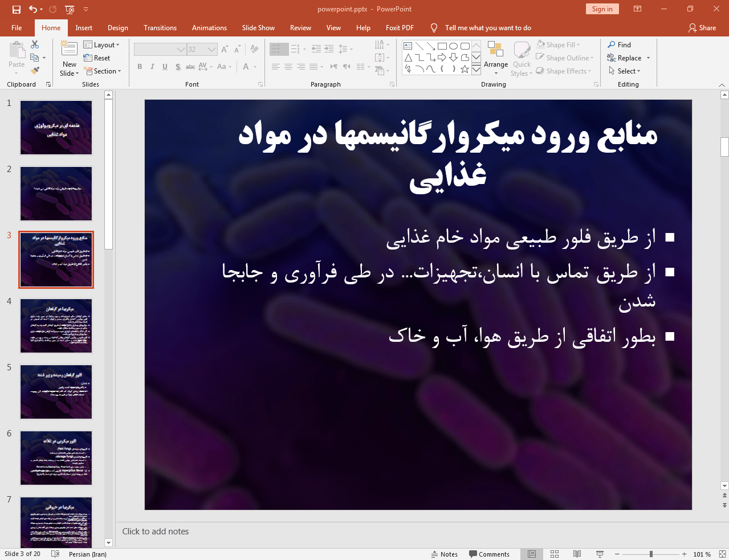Select the oval shape in shapes gallery
729x560 pixels.
coord(453,46)
